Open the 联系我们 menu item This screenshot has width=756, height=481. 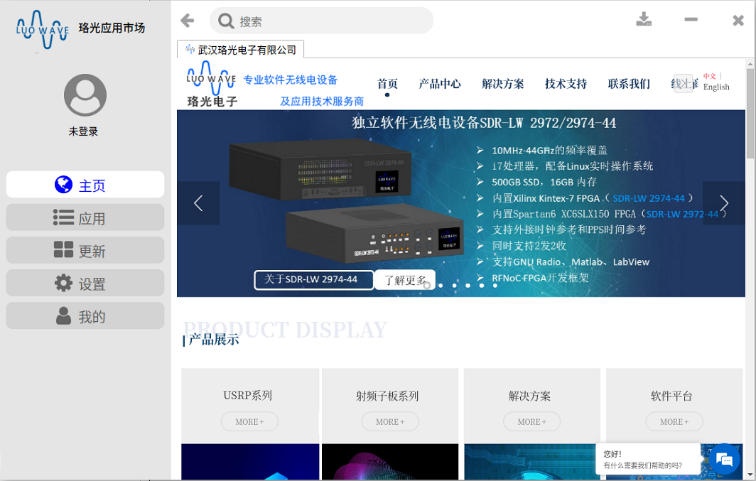point(629,84)
